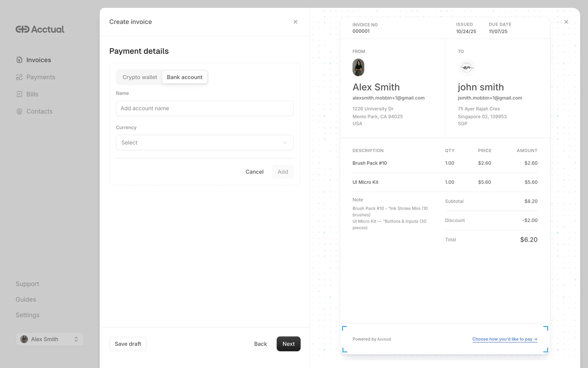
Task: Go to Settings in sidebar
Action: click(27, 315)
